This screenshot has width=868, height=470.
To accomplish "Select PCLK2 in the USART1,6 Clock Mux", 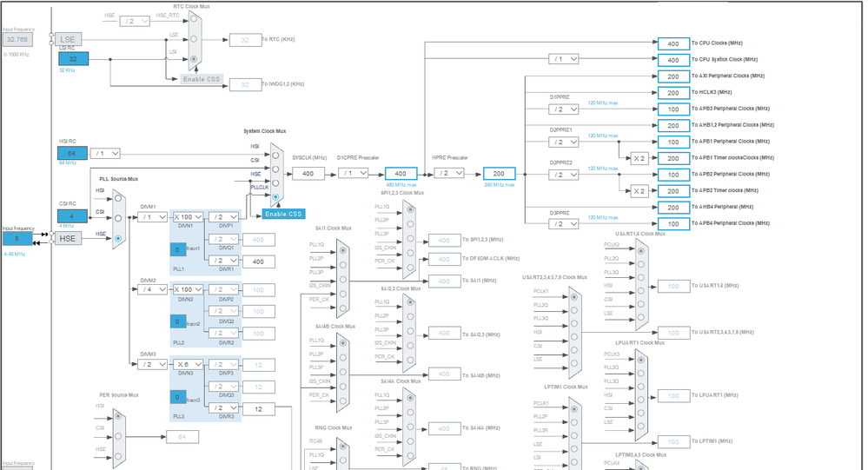I will tap(641, 251).
